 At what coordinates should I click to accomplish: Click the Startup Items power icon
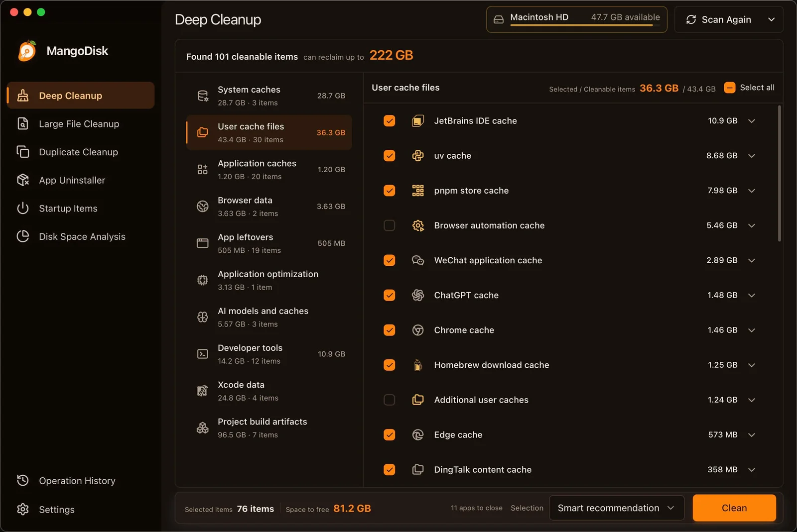[23, 208]
